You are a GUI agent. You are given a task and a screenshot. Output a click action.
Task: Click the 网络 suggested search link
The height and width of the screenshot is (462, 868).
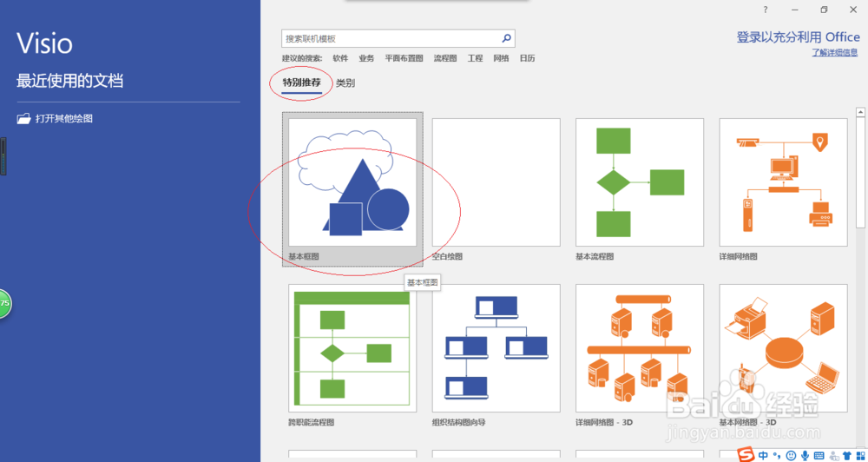[x=501, y=58]
